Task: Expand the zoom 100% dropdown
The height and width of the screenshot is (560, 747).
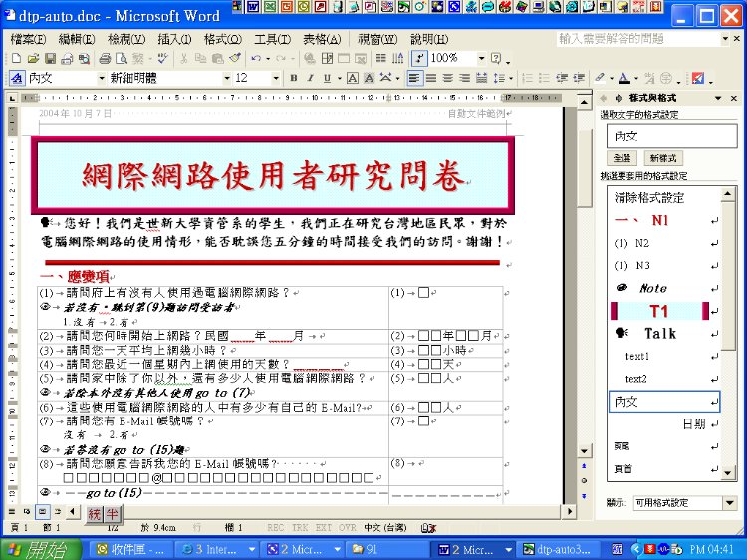Action: [x=482, y=58]
